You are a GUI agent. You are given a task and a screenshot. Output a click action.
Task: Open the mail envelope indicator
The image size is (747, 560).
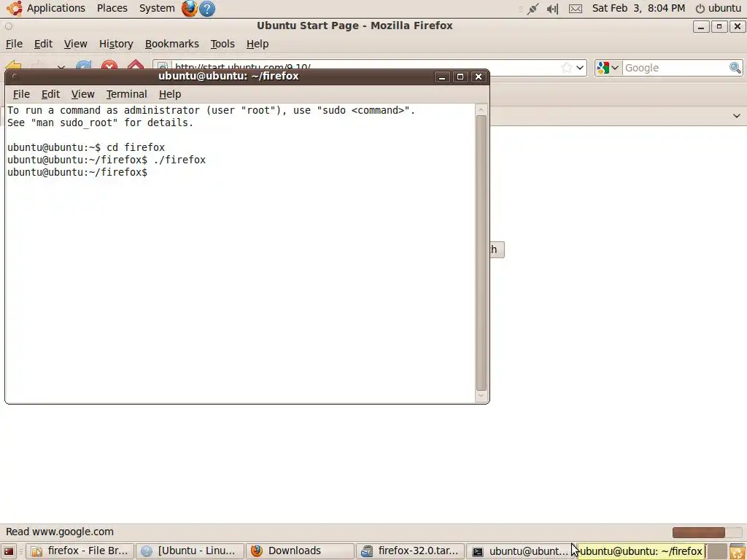(x=576, y=9)
